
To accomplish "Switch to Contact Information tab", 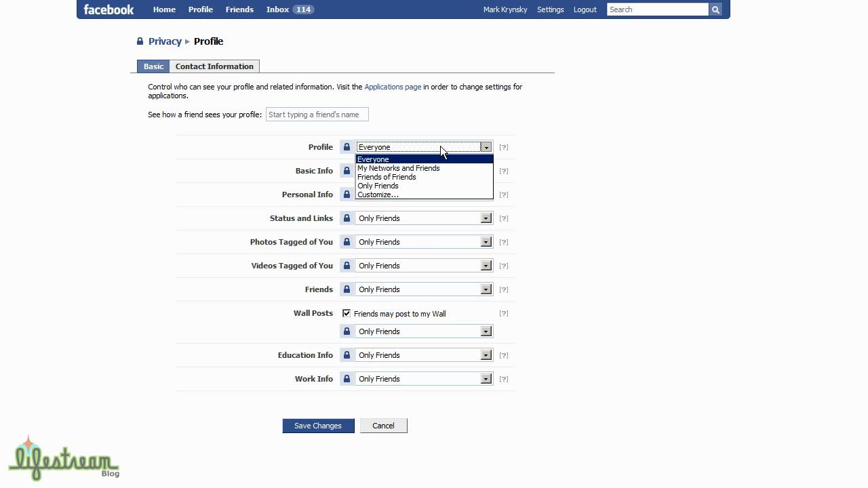I will pyautogui.click(x=214, y=66).
